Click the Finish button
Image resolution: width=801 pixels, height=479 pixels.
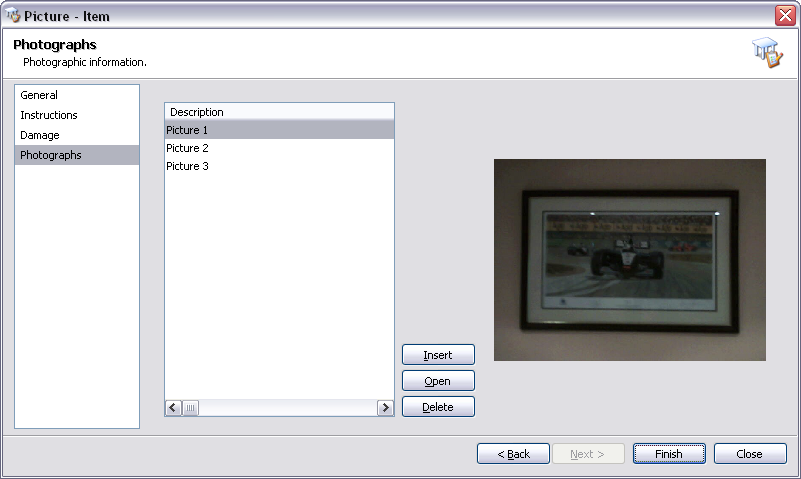coord(669,454)
